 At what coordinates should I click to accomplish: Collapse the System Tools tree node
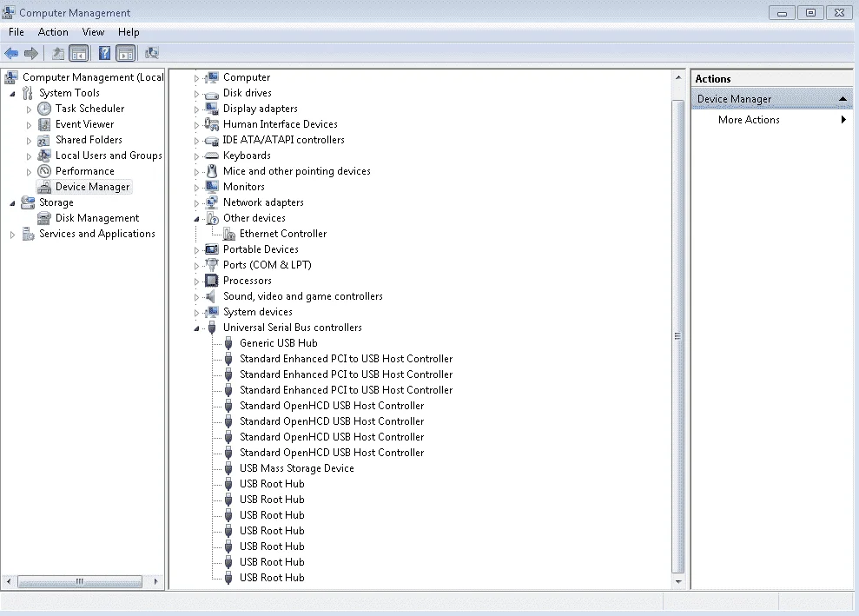click(13, 94)
